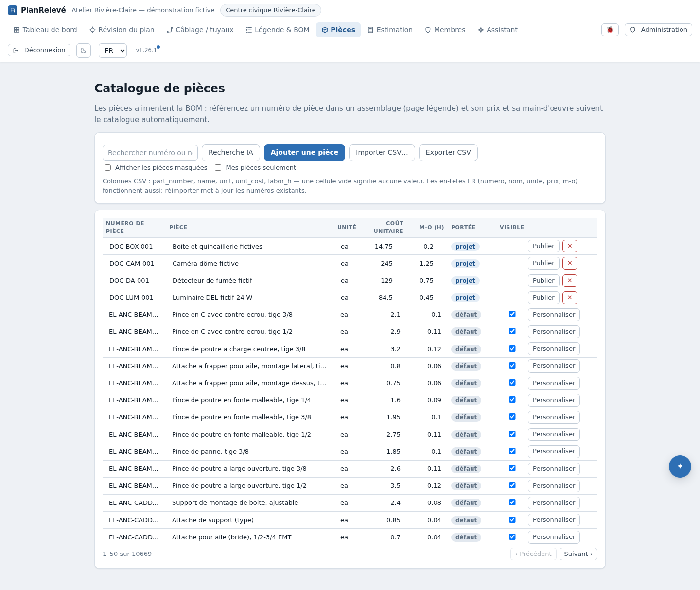Toggle visibility of Attache pour aile (bride)
700x590 pixels.
[512, 537]
